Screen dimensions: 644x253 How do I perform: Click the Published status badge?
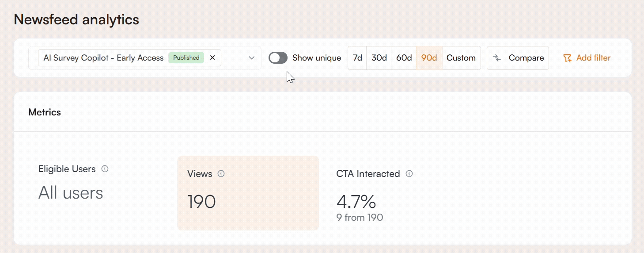[186, 58]
